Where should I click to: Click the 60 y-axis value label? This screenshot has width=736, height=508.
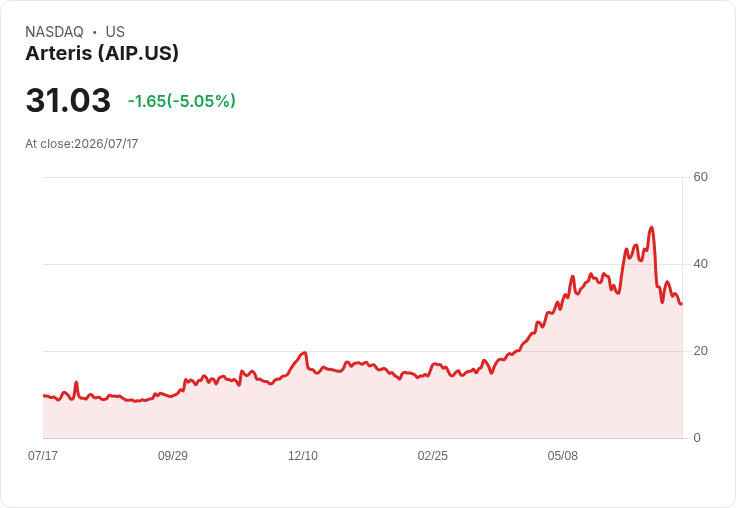click(x=700, y=177)
